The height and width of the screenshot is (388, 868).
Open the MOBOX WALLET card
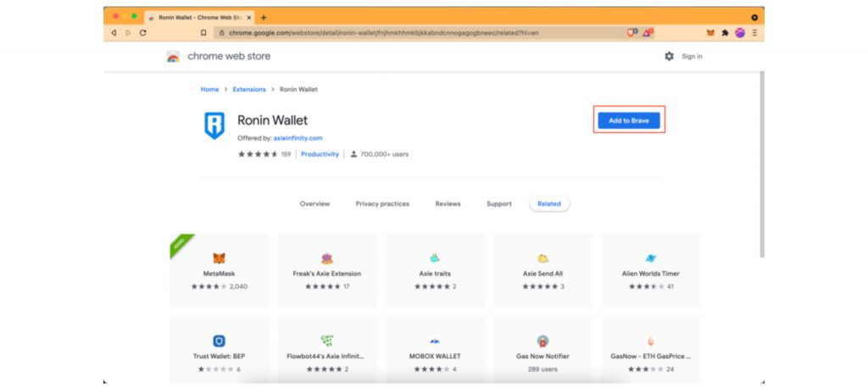(435, 351)
